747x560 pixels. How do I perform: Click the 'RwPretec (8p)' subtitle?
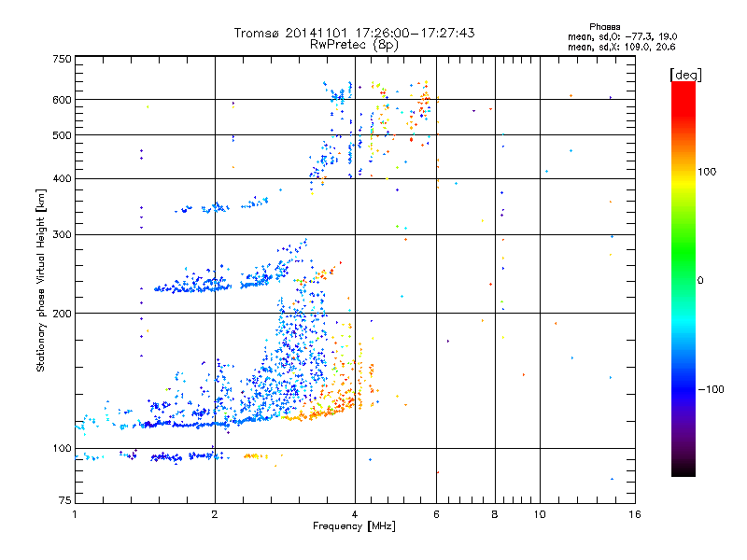coord(354,45)
